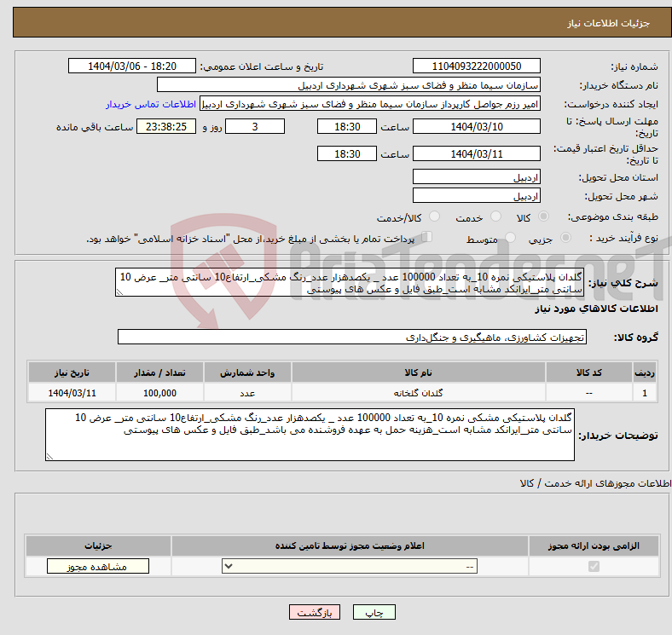Click the unit cell عدد

pos(247,393)
